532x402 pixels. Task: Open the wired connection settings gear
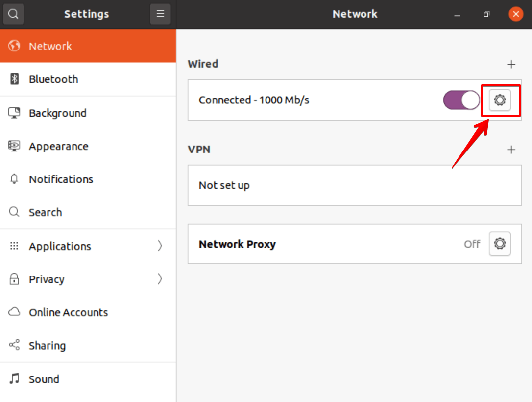[500, 100]
